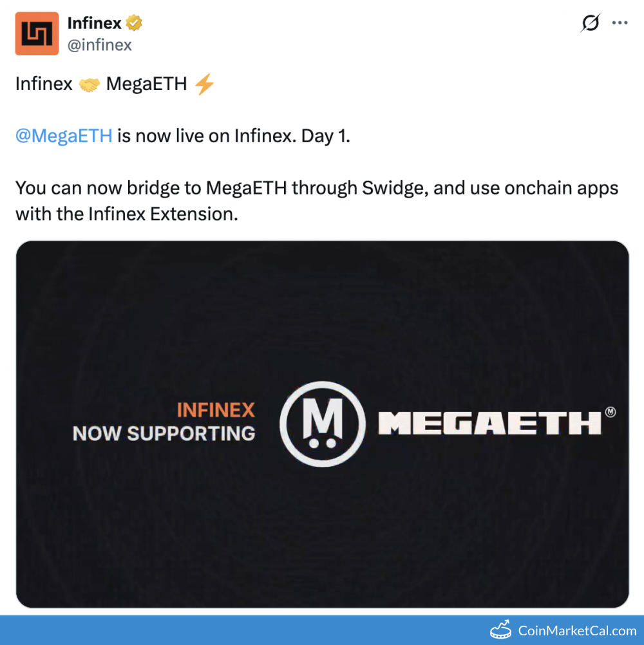Screen dimensions: 644x645
Task: Click the CoinMarketCal logo icon in footer
Action: 501,631
